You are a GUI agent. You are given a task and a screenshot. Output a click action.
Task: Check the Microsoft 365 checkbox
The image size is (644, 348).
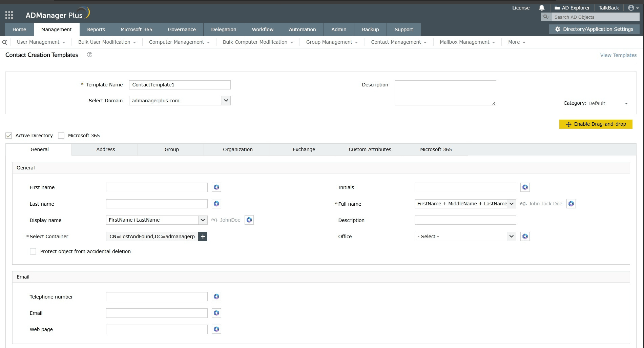[x=61, y=135]
